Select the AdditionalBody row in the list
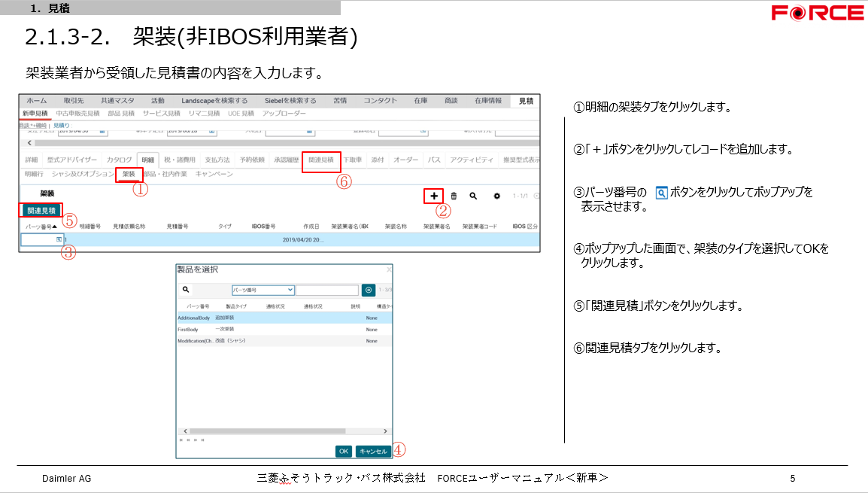868x493 pixels. click(x=194, y=318)
